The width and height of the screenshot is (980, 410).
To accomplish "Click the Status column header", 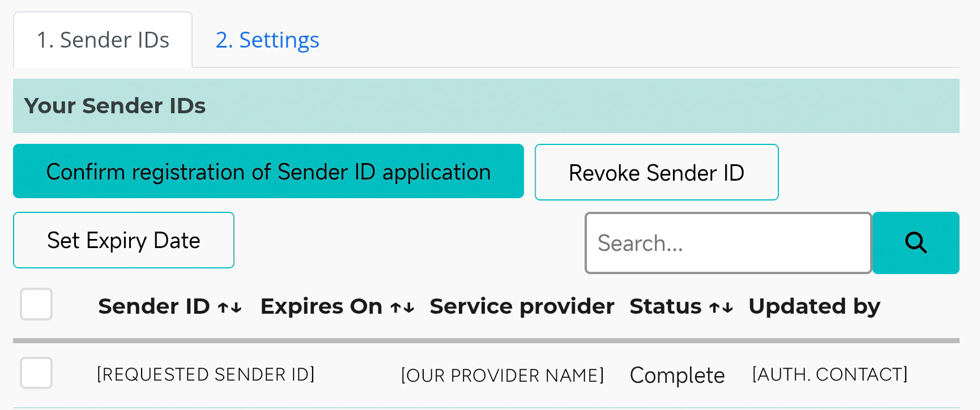I will tap(666, 306).
